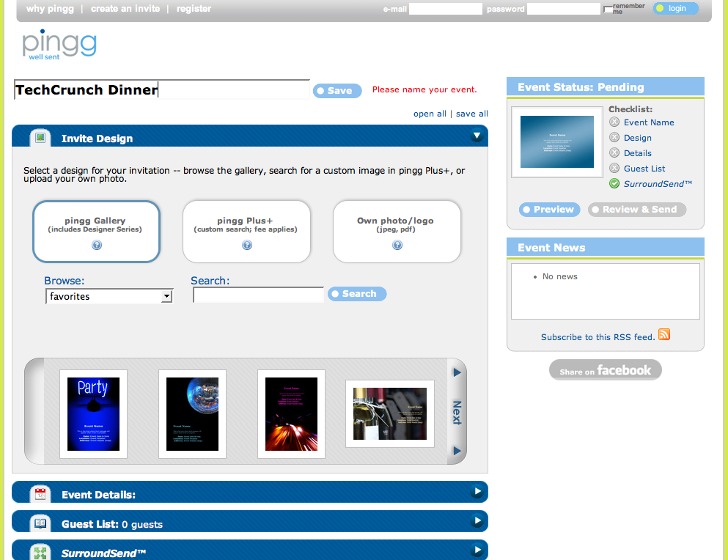
Task: Click the TechCrunch Dinner event name field
Action: [161, 89]
